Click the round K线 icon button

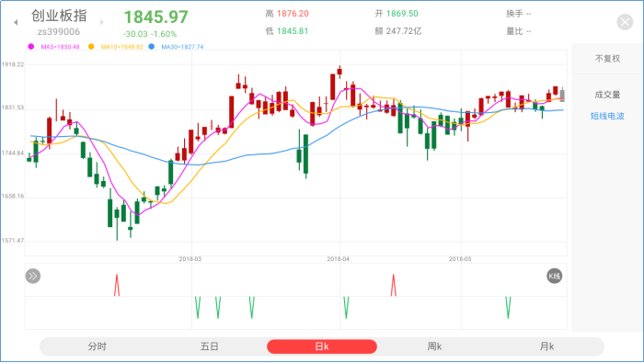point(554,276)
